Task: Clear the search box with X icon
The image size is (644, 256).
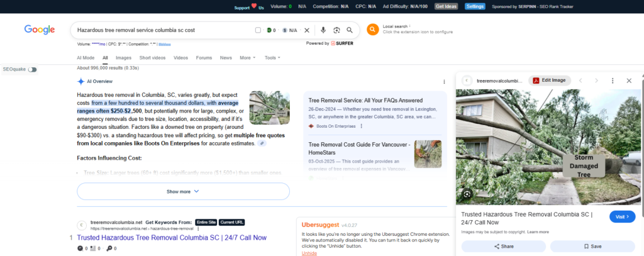Action: [307, 30]
